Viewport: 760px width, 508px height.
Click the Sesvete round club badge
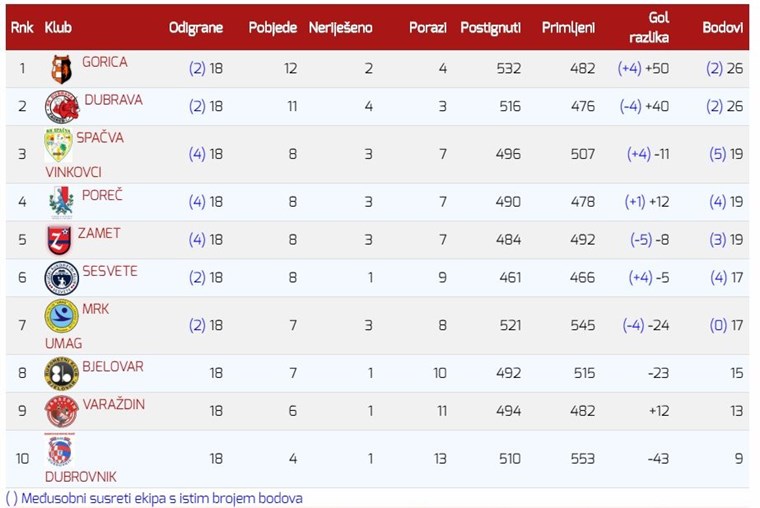61,278
